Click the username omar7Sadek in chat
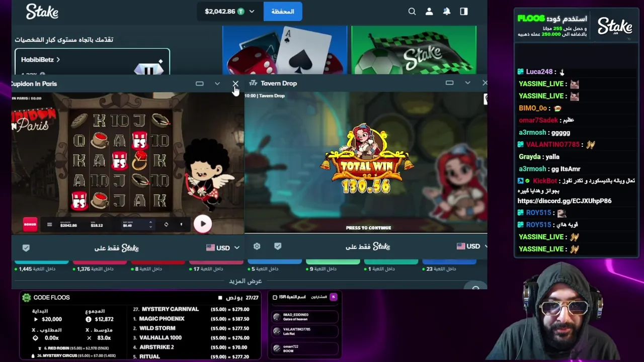Viewport: 644px width, 362px height. pos(538,120)
